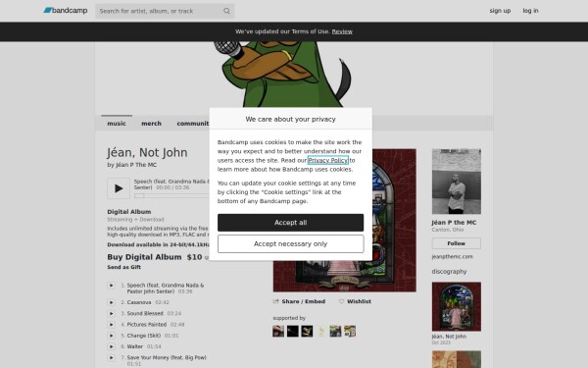Play track 7 Save Your Money

click(x=112, y=357)
